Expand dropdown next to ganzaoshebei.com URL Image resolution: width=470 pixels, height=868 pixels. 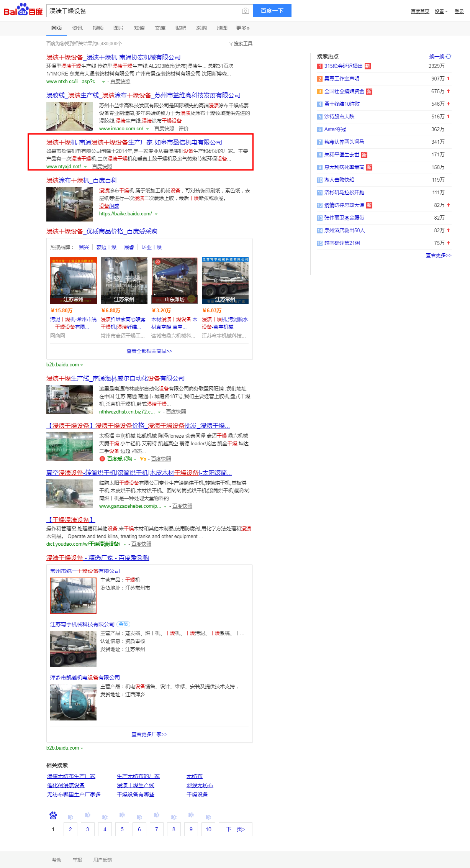click(x=165, y=506)
